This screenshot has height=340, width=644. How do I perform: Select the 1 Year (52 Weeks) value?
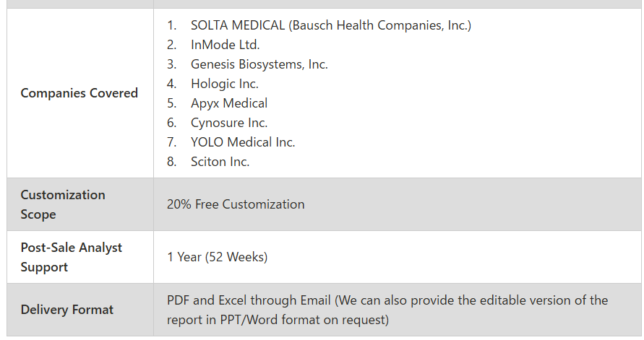point(217,257)
